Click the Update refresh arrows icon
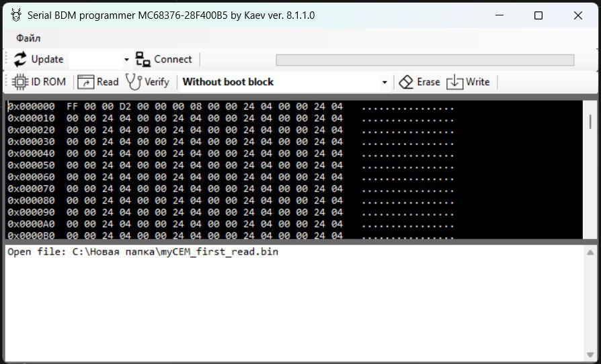The image size is (601, 364). point(20,59)
